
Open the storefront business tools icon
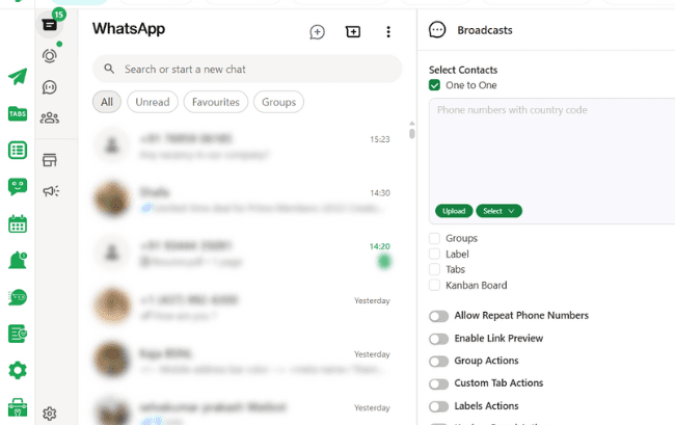(50, 160)
